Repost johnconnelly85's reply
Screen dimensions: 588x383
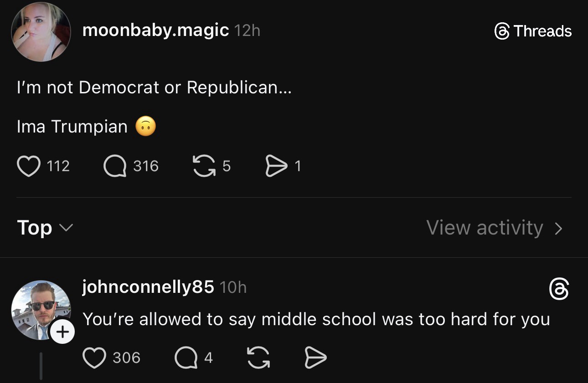point(258,358)
